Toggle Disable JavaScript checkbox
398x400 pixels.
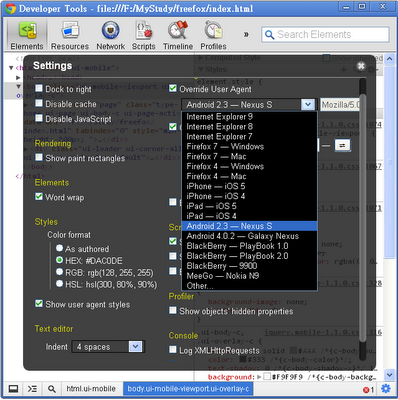(x=39, y=118)
